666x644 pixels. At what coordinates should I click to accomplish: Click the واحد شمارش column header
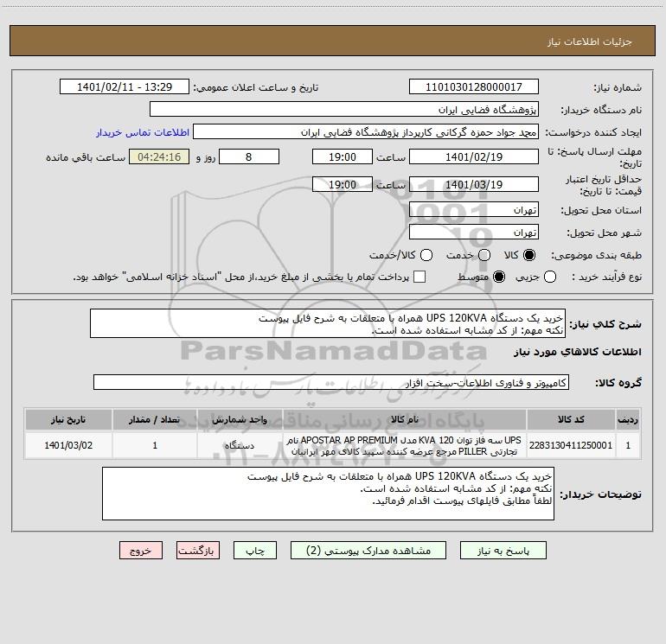240,419
